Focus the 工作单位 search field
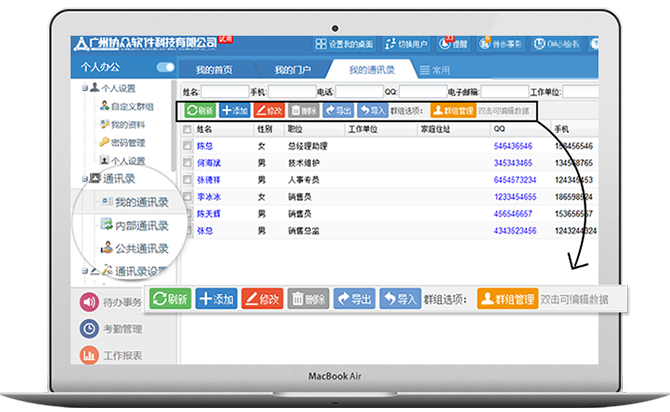This screenshot has width=670, height=412. coord(580,91)
